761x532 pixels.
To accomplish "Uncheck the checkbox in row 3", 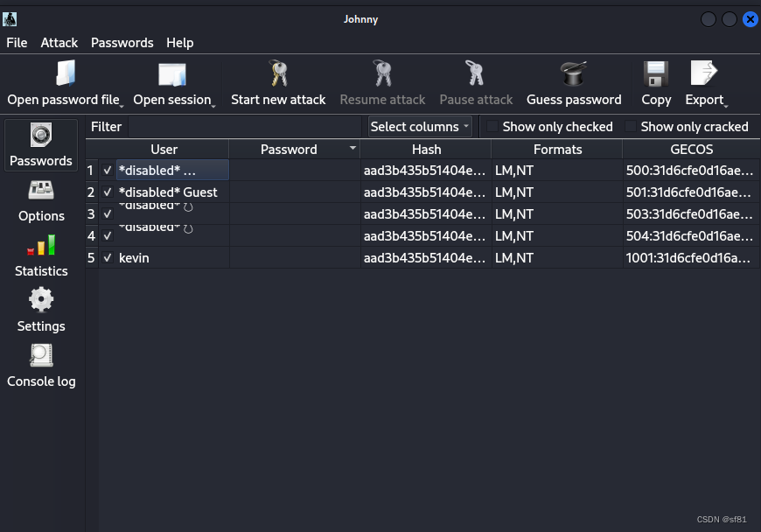I will 108,214.
